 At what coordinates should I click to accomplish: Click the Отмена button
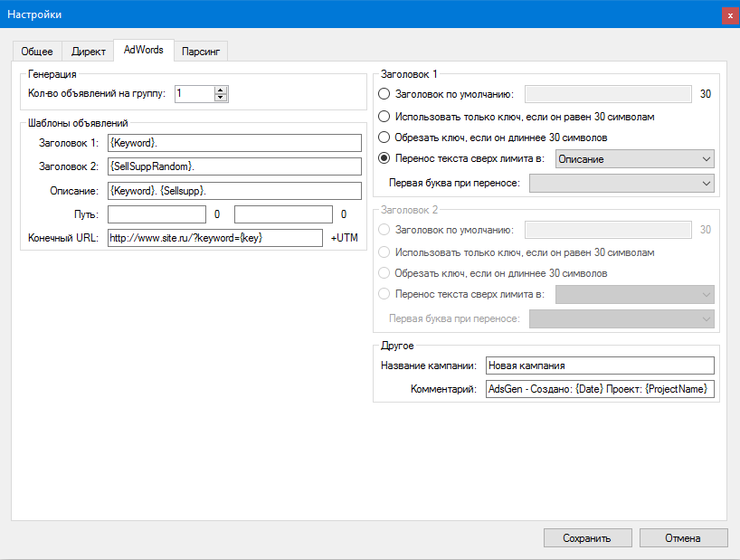click(x=683, y=537)
